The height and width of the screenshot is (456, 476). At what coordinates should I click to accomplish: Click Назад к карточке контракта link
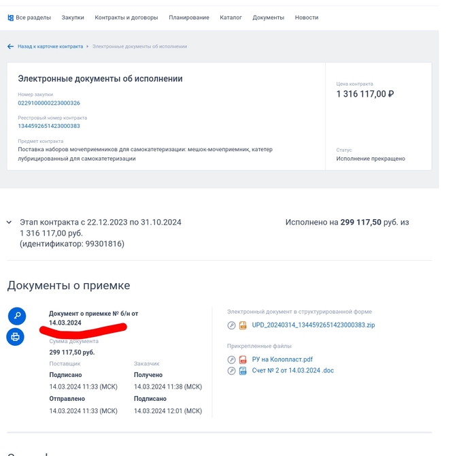50,46
